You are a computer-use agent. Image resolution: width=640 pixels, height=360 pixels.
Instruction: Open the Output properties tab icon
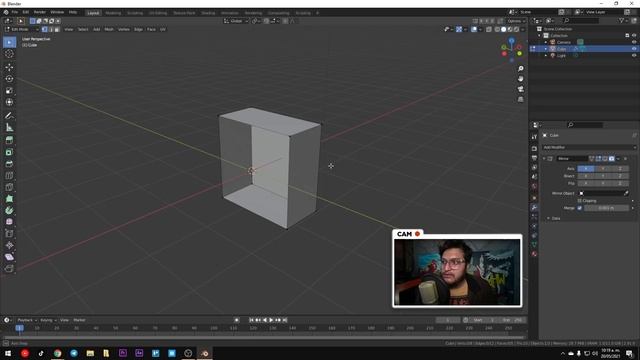tap(534, 158)
